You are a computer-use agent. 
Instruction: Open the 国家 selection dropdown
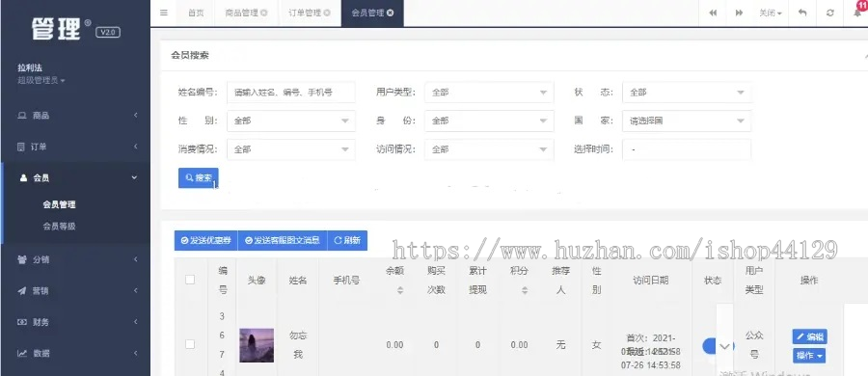687,121
